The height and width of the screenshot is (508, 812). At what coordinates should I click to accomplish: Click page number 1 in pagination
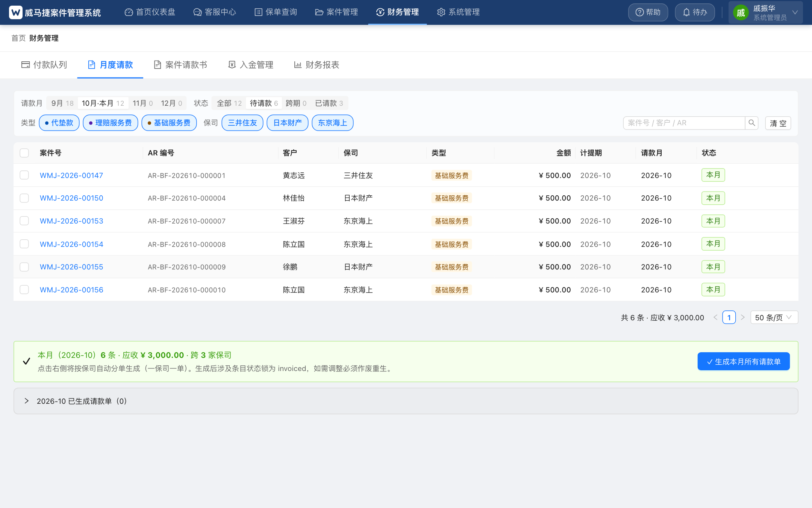(x=729, y=317)
